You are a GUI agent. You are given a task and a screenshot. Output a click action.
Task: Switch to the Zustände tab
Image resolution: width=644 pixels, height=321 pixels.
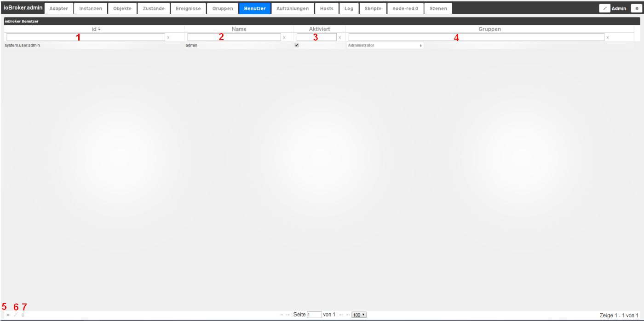[154, 8]
